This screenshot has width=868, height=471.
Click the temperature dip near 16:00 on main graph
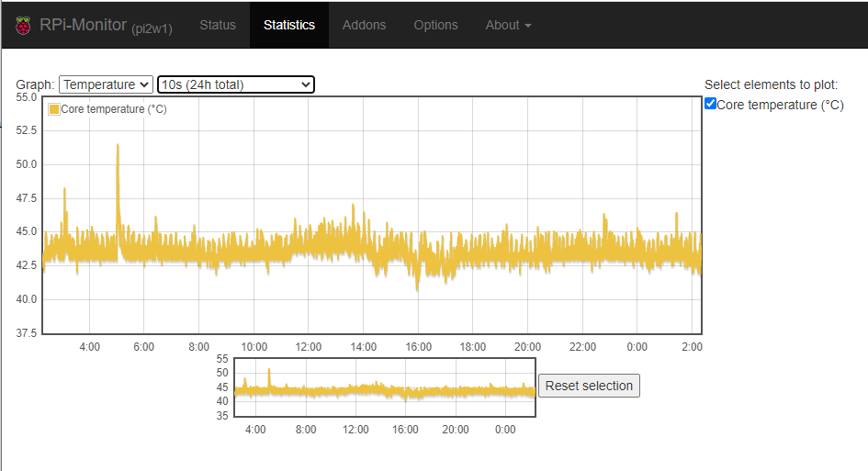pos(418,286)
